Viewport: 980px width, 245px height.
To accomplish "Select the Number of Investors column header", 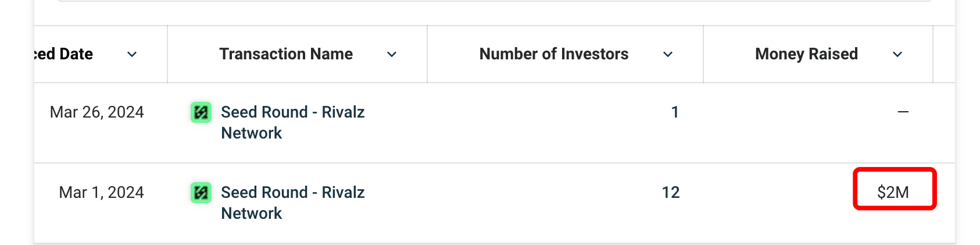I will pyautogui.click(x=554, y=54).
